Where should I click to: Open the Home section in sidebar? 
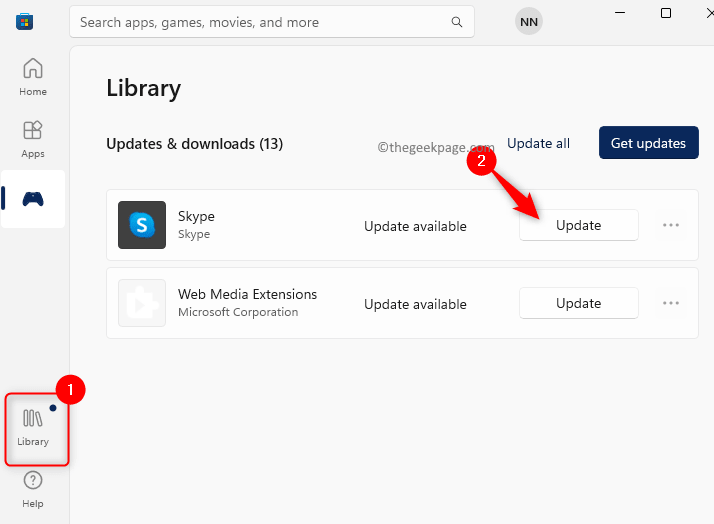point(33,76)
